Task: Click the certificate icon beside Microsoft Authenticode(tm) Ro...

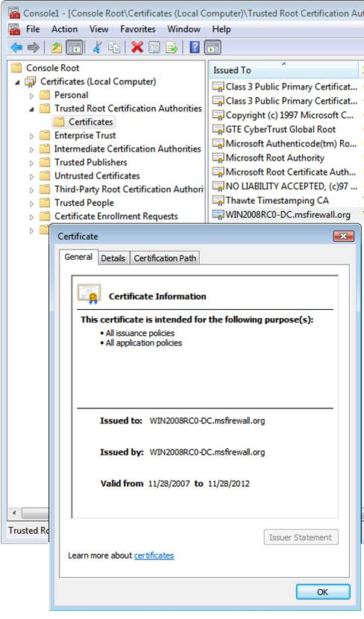Action: 218,143
